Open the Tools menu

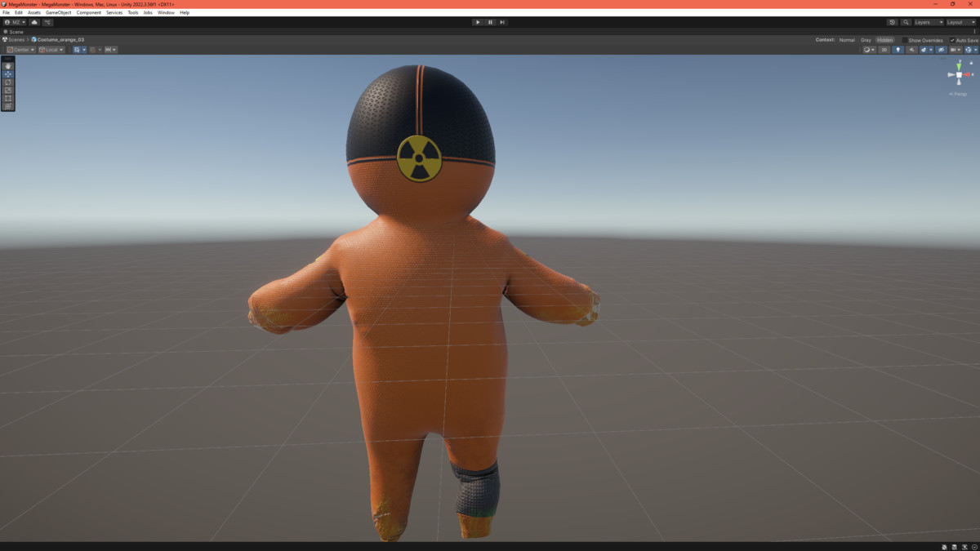133,12
